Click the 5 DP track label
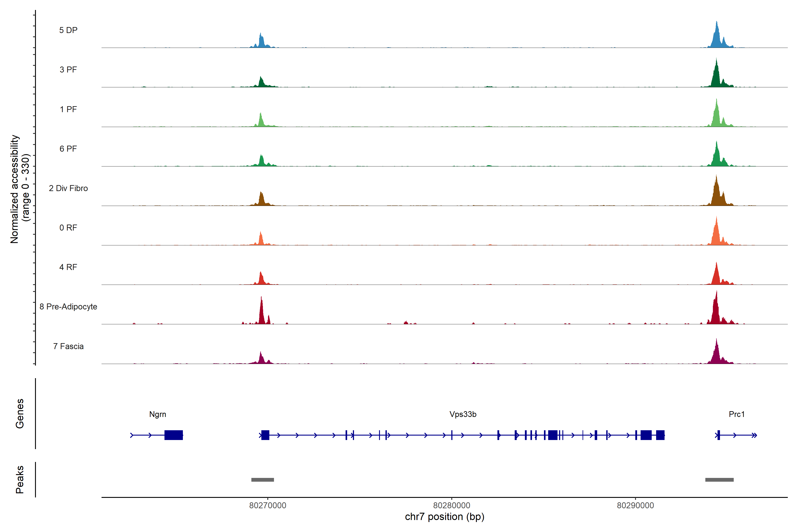 pos(68,30)
